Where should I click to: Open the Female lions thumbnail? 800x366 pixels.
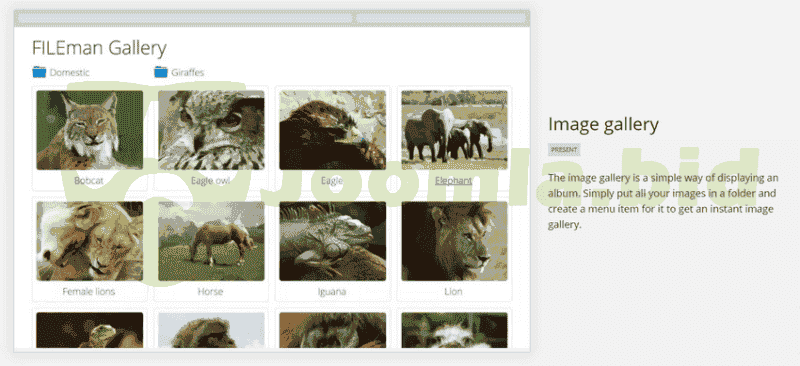90,241
